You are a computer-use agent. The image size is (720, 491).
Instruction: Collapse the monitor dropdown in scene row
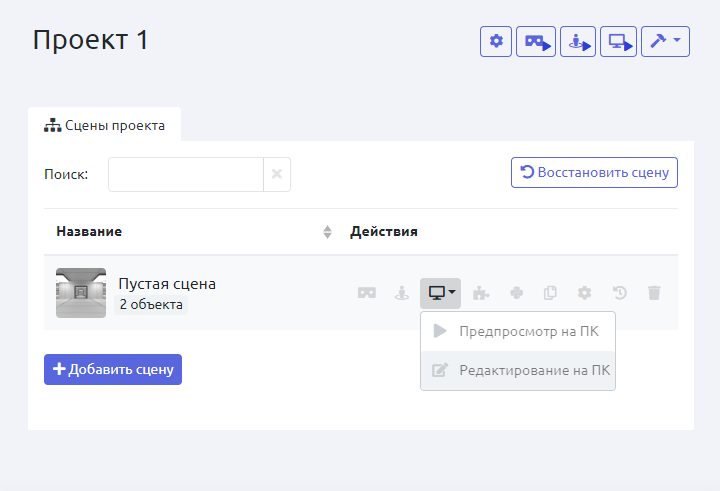[440, 293]
